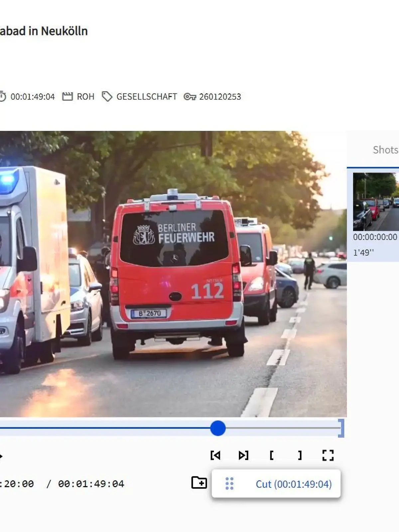Screen dimensions: 399x532
Task: Jump to previous shot marker
Action: click(x=215, y=455)
